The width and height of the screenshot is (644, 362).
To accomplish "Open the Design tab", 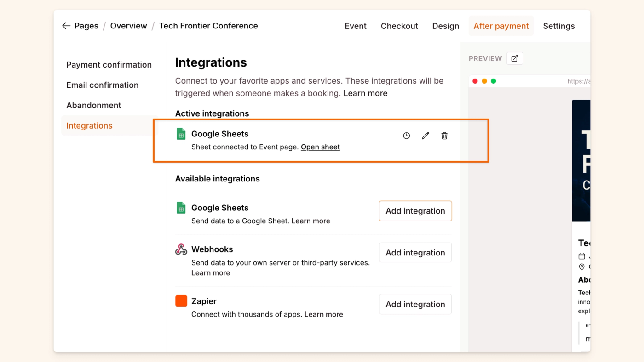I will (446, 26).
